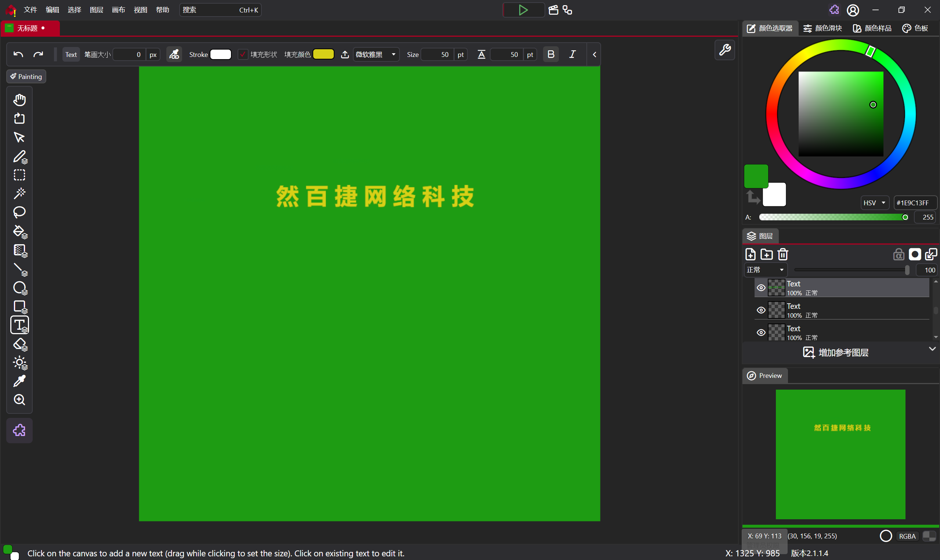Select the Color Picker eyedropper tool
The width and height of the screenshot is (940, 560).
pyautogui.click(x=19, y=381)
